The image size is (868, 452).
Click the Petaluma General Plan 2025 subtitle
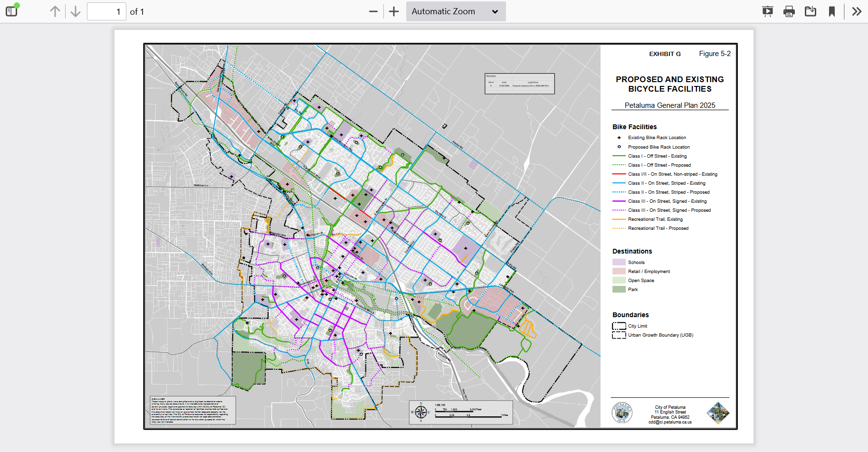[x=669, y=105]
